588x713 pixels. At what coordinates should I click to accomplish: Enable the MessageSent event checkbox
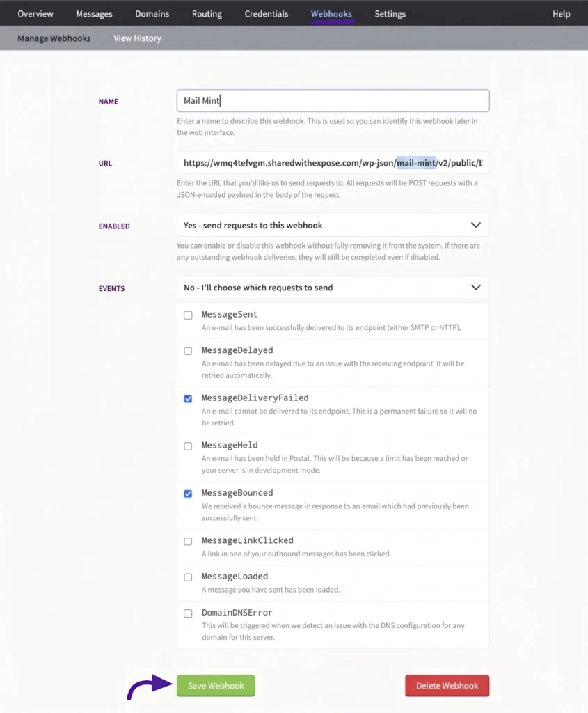click(x=188, y=315)
